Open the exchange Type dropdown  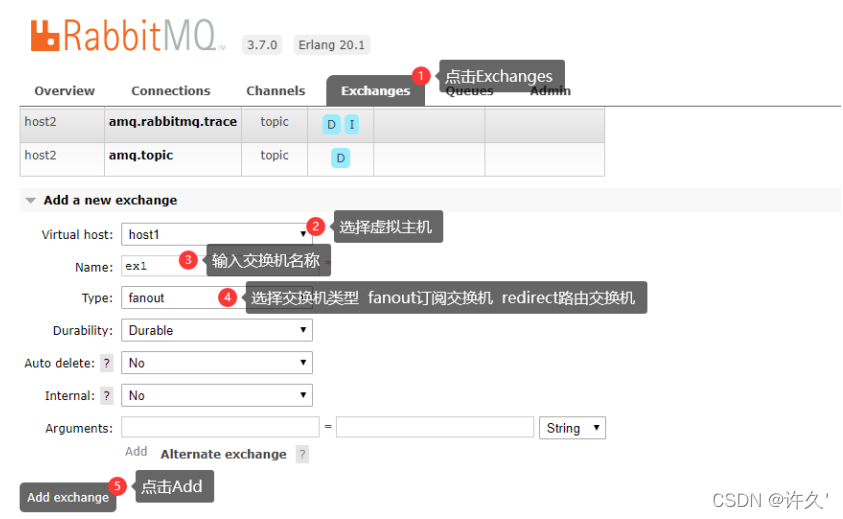click(x=170, y=297)
